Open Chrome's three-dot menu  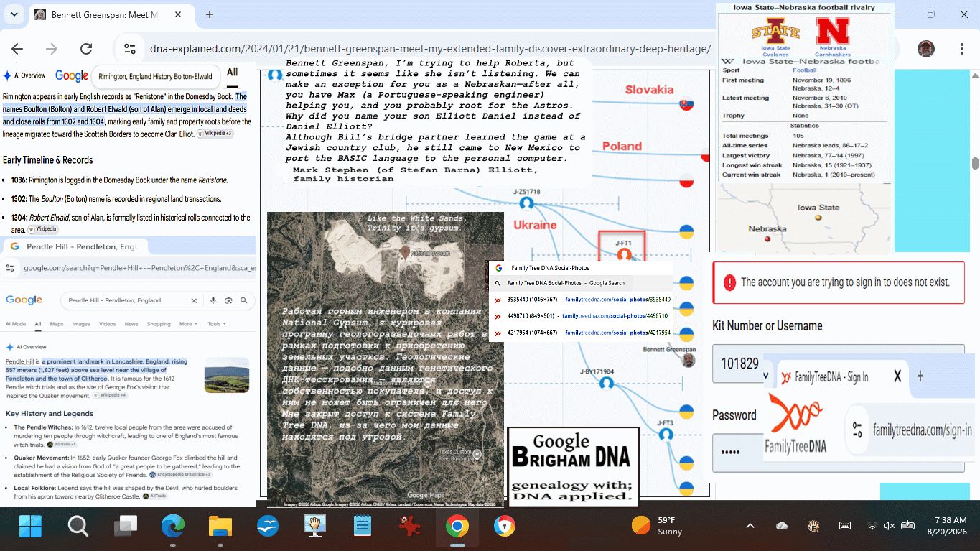tap(963, 49)
